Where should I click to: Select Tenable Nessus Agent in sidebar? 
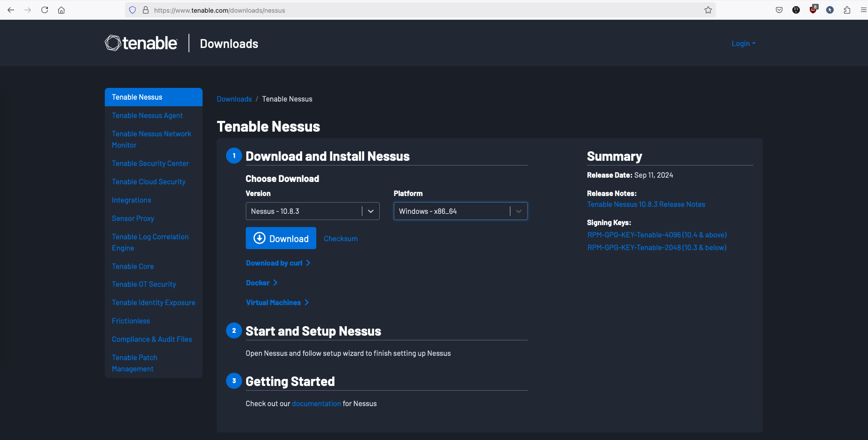(x=147, y=116)
